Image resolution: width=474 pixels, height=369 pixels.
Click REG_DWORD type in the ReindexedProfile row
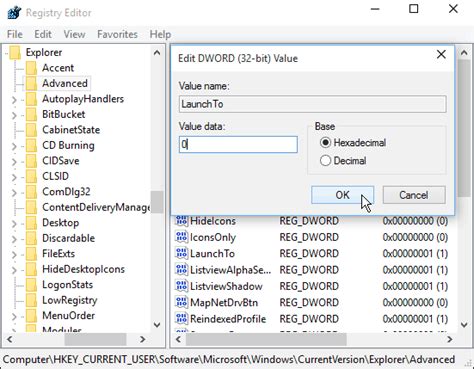coord(309,319)
